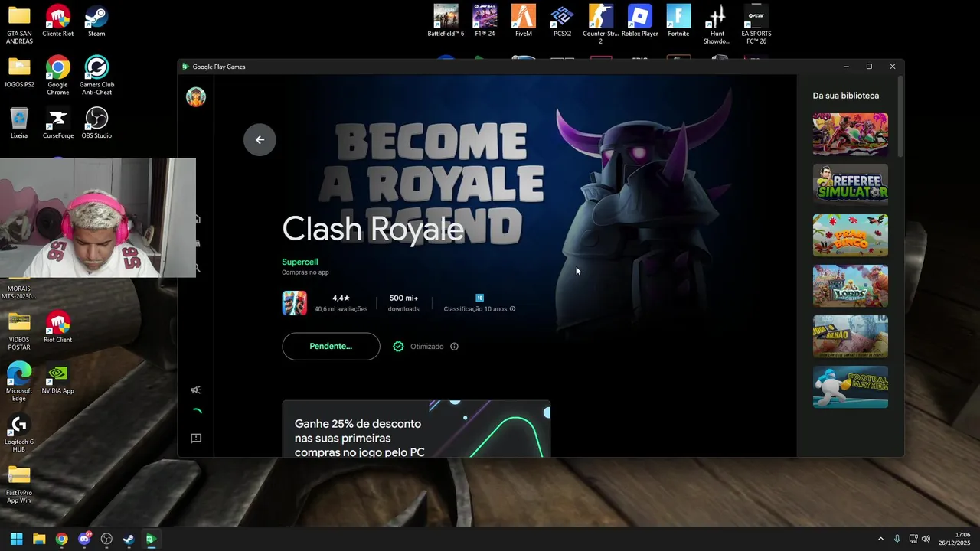Open GTA SAN ANDREAS desktop folder
980x551 pixels.
click(x=19, y=24)
